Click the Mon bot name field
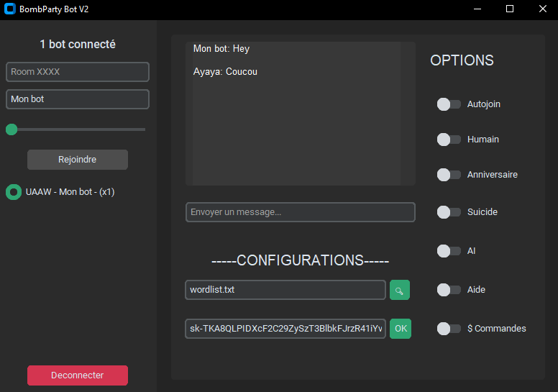The width and height of the screenshot is (558, 392). pos(78,99)
